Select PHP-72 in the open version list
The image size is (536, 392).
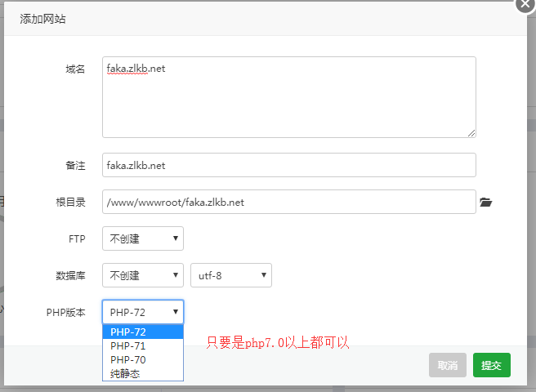tap(143, 332)
